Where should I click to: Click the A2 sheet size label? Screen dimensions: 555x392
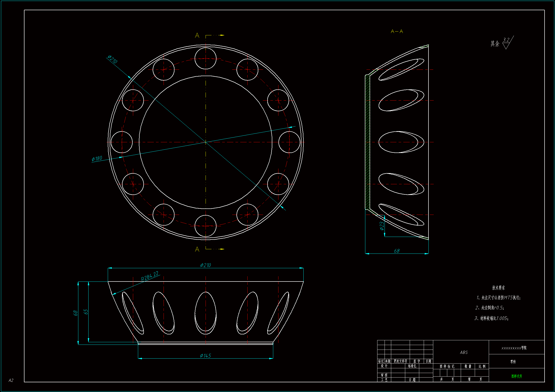[11, 380]
